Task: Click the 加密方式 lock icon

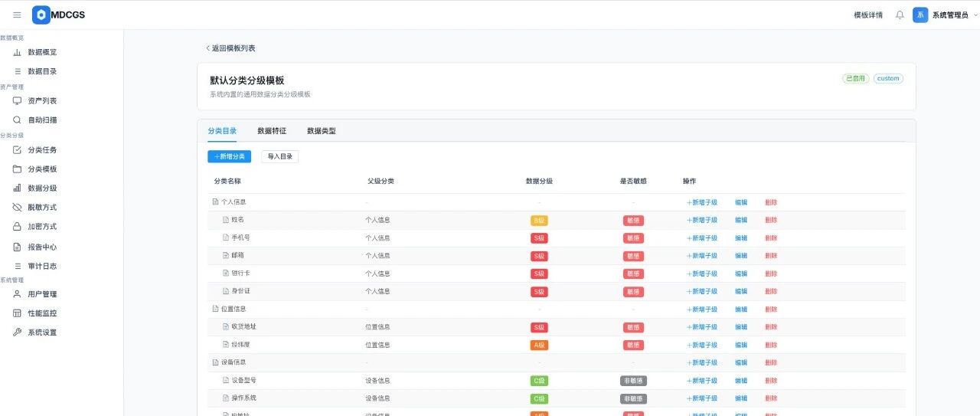Action: click(x=17, y=226)
